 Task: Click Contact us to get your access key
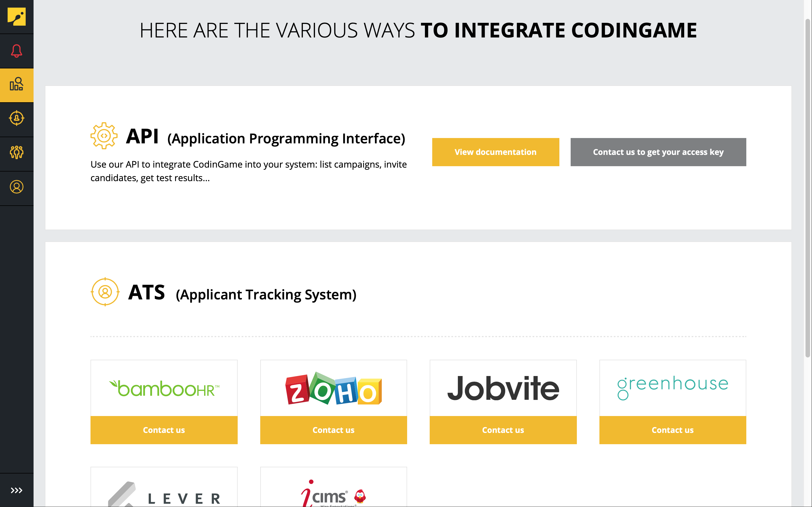(658, 152)
